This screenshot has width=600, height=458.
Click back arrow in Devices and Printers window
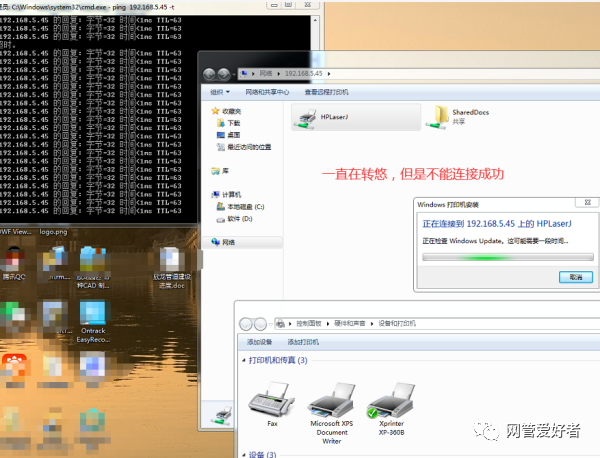click(246, 324)
